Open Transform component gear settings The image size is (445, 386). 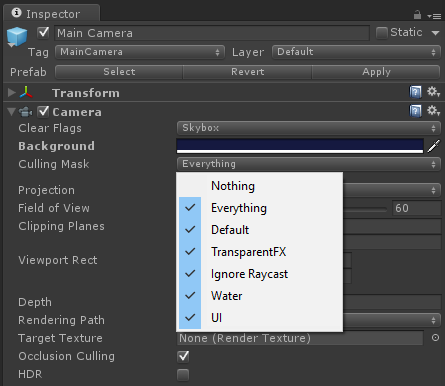click(x=434, y=92)
